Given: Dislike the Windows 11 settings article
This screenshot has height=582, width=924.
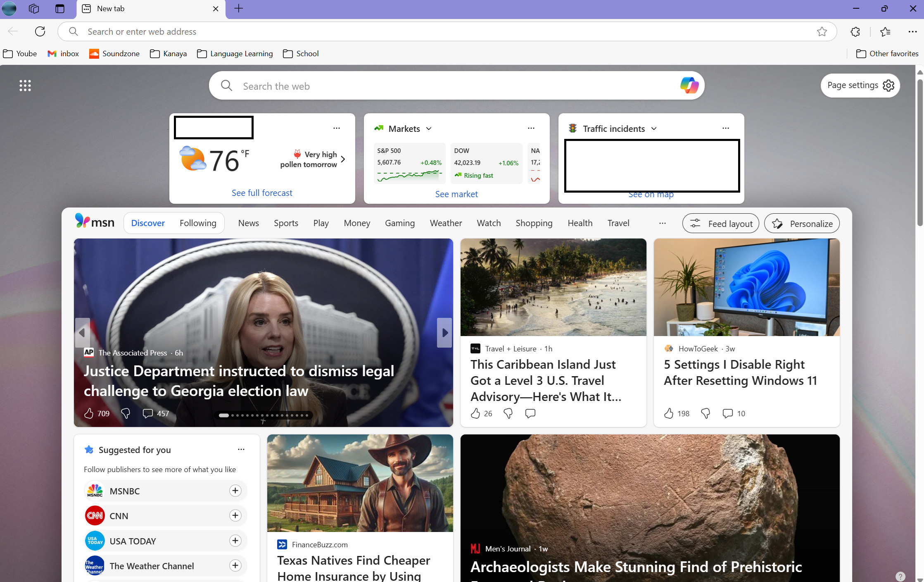Looking at the screenshot, I should pos(705,413).
